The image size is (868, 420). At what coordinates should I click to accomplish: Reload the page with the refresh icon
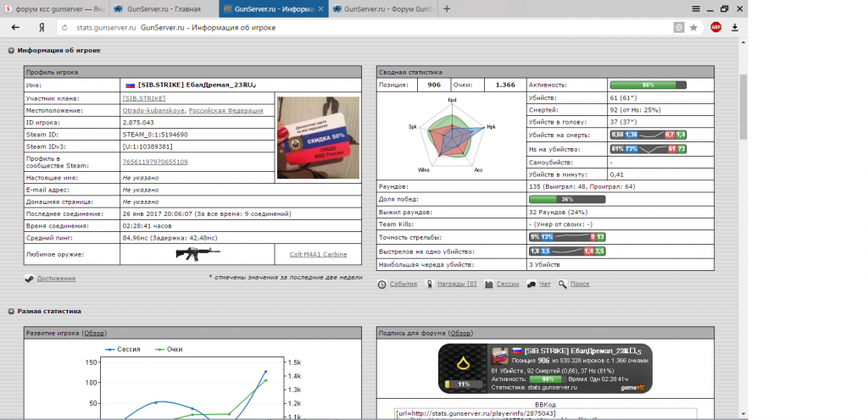point(64,27)
